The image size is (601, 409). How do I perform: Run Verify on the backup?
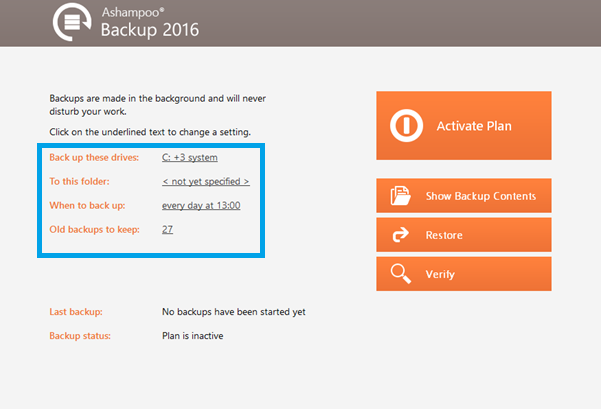click(x=464, y=274)
